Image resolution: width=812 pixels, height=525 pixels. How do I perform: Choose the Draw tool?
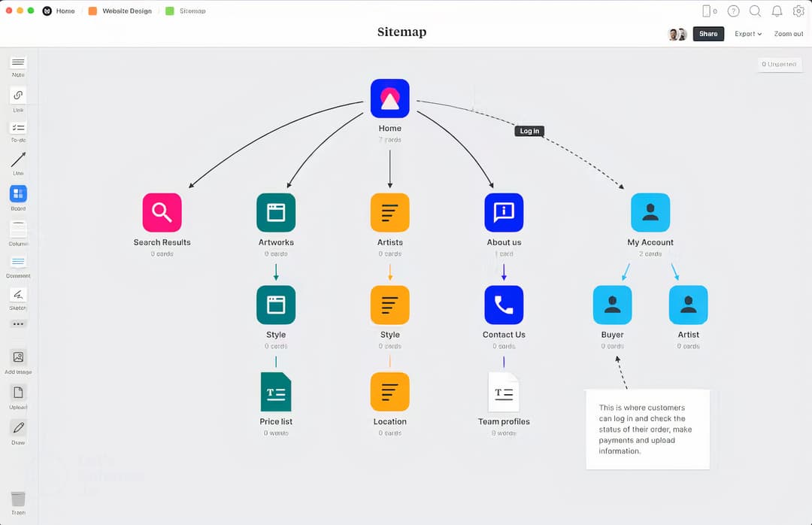(18, 429)
